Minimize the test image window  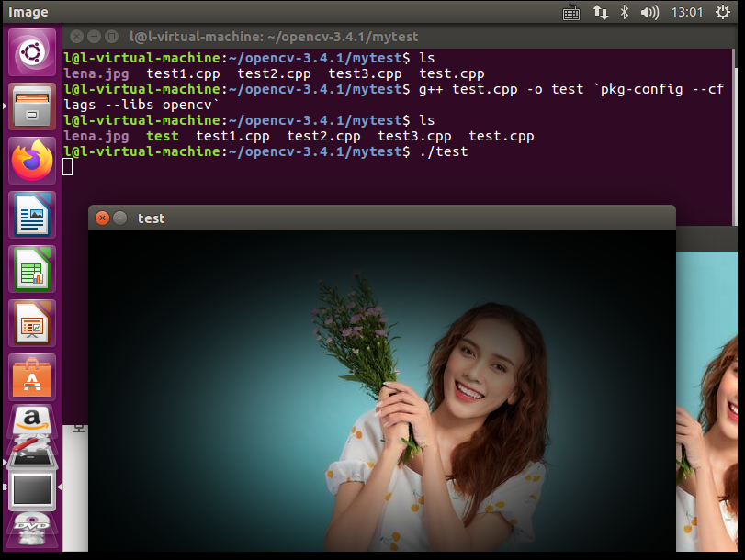(119, 218)
